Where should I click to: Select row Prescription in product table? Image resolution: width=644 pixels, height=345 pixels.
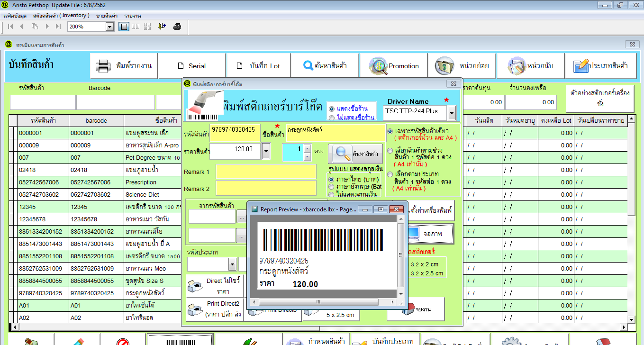click(95, 182)
